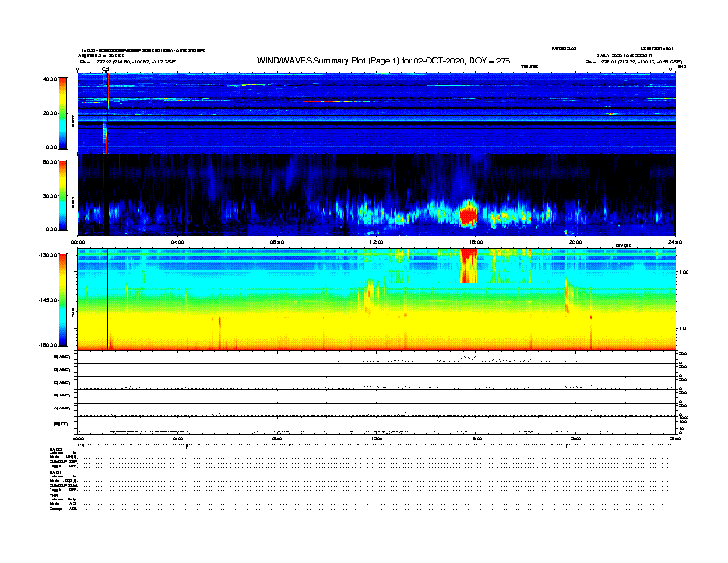Click the RAD1 intensity color bar
This screenshot has height=563, width=728.
tap(63, 195)
